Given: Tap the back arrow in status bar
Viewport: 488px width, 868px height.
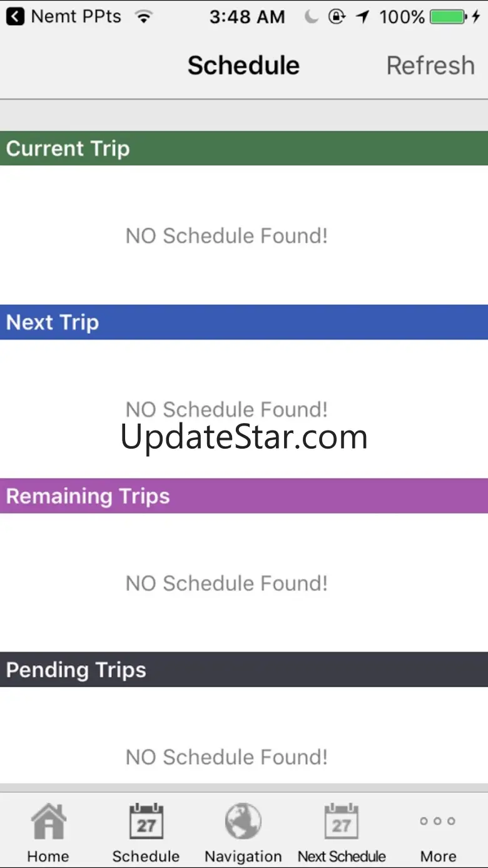Looking at the screenshot, I should point(15,16).
